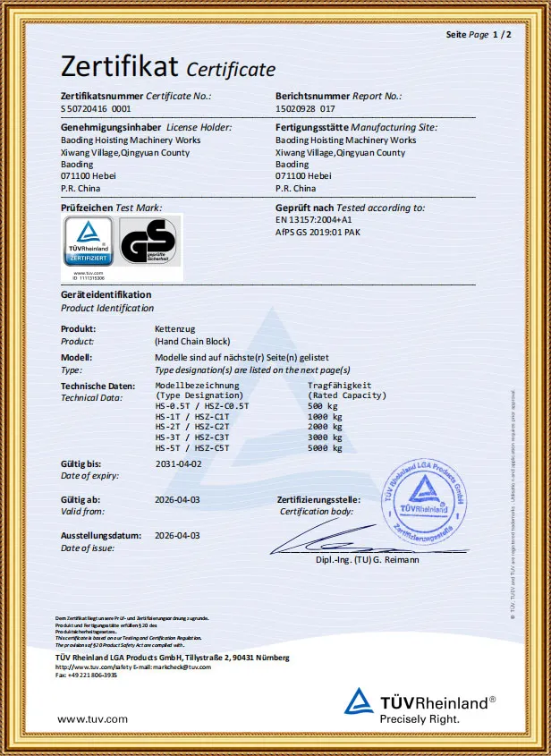This screenshot has width=551, height=756.
Task: Click the Zertifizierungsstelle label
Action: 318,499
